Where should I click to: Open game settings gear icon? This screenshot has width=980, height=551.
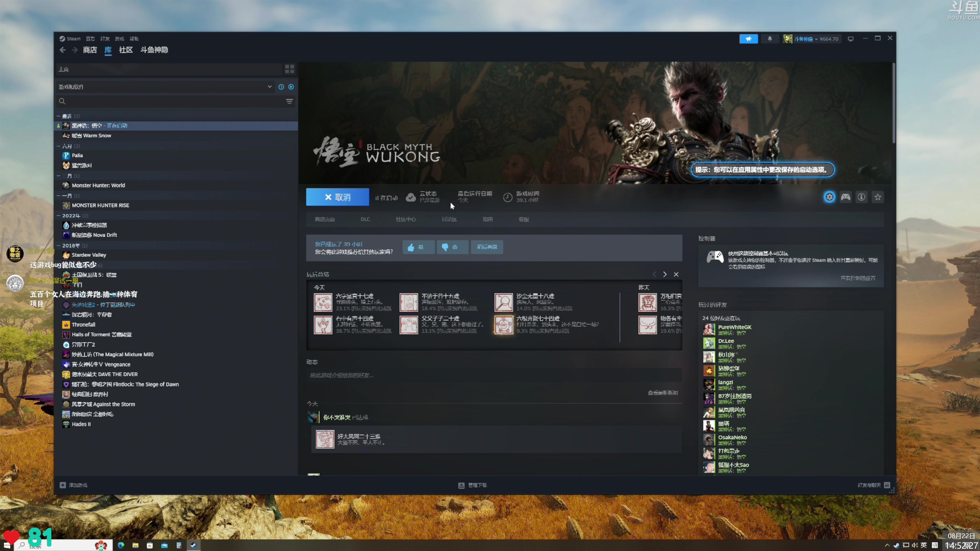click(x=829, y=197)
